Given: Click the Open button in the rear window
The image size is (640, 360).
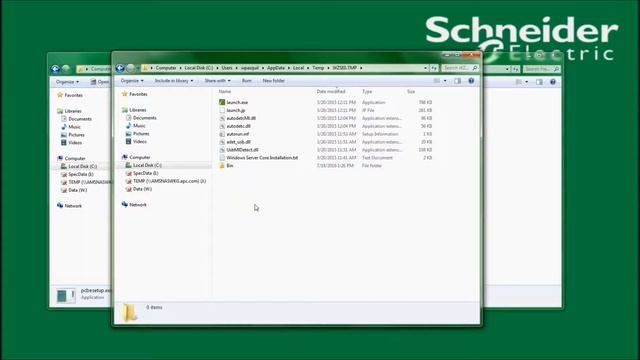Looking at the screenshot, I should [x=100, y=82].
